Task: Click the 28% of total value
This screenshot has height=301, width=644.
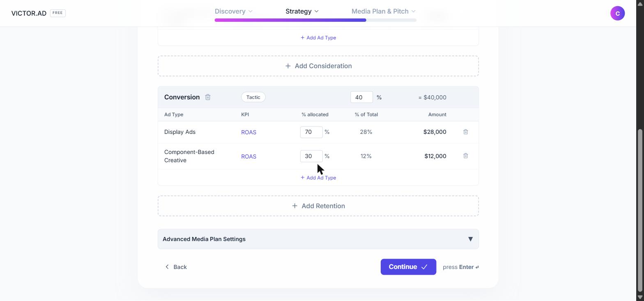Action: (x=366, y=132)
